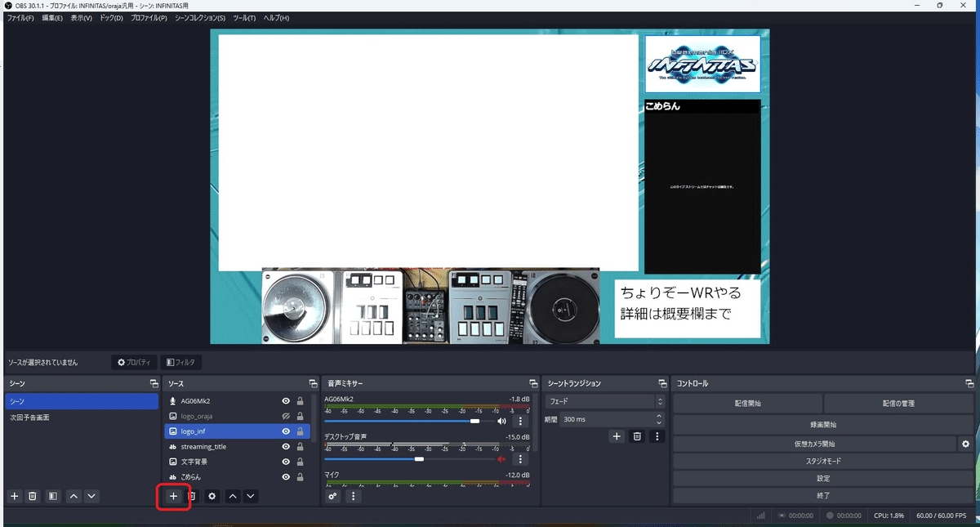Open 設定 from the controls panel
Screen dimensions: 980x527
(823, 478)
